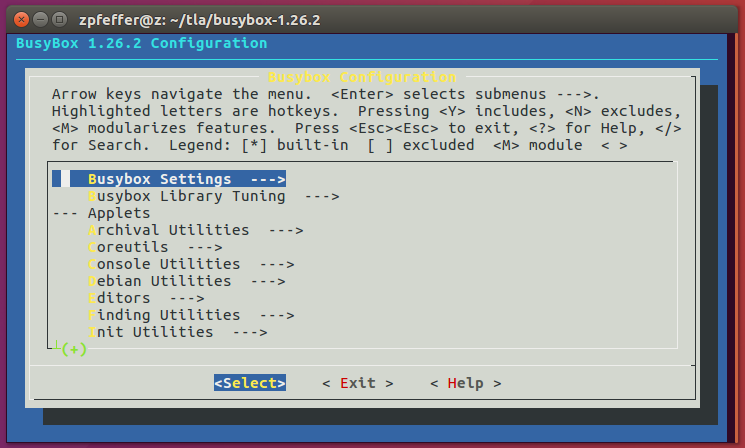Open the Busybox Library Tuning submenu

(x=213, y=196)
